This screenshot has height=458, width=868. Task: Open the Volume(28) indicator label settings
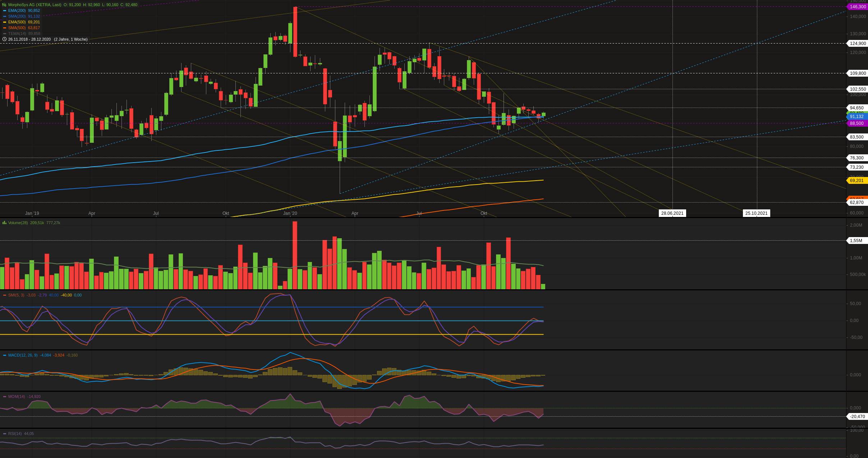tap(18, 223)
